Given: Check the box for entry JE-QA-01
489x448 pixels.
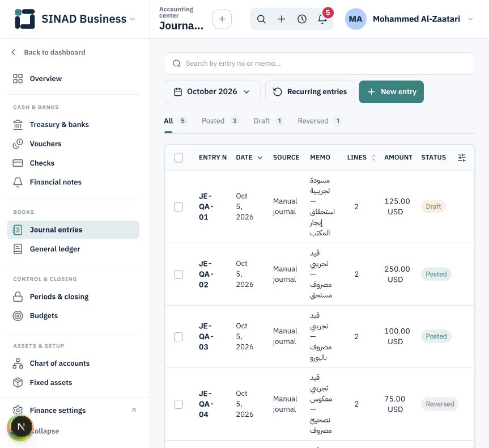Looking at the screenshot, I should click(178, 206).
